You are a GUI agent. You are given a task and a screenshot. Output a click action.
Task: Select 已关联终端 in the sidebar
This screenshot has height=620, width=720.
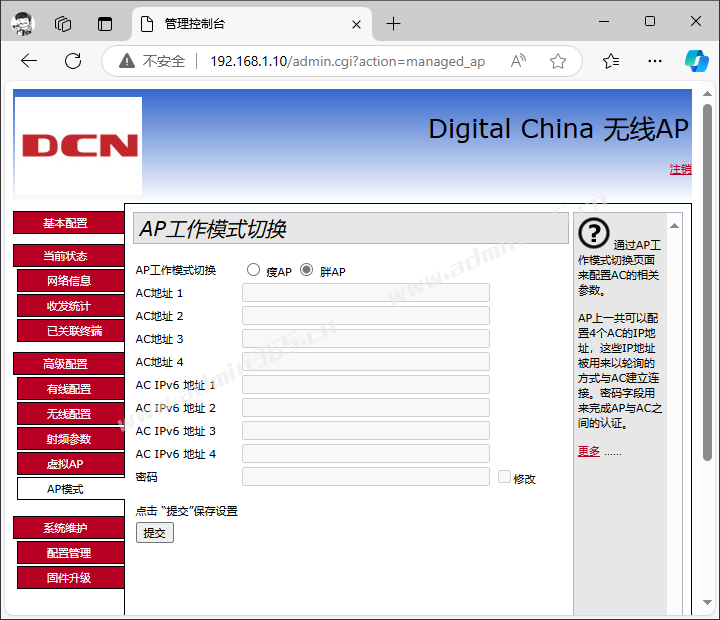(71, 331)
